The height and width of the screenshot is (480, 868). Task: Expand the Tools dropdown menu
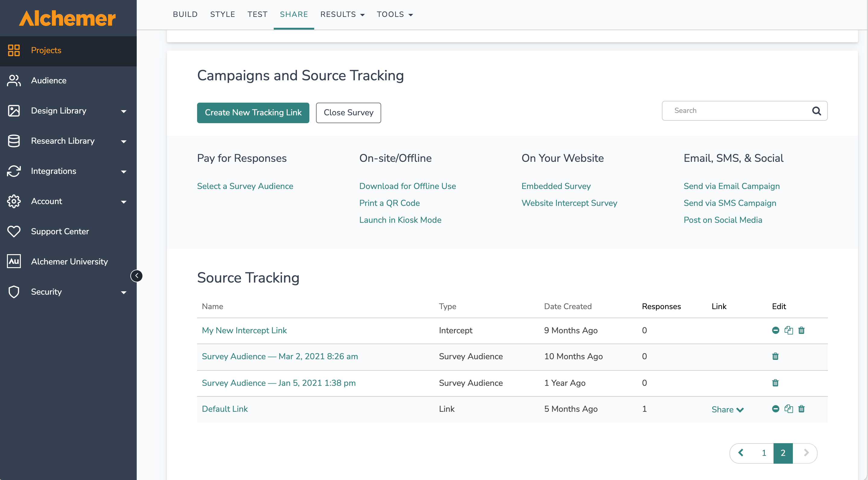[394, 14]
